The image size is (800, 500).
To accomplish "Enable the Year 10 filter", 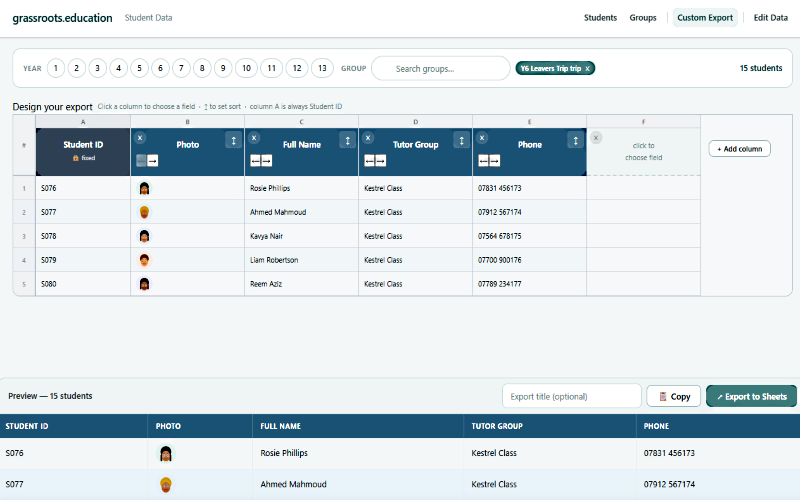I will [246, 68].
